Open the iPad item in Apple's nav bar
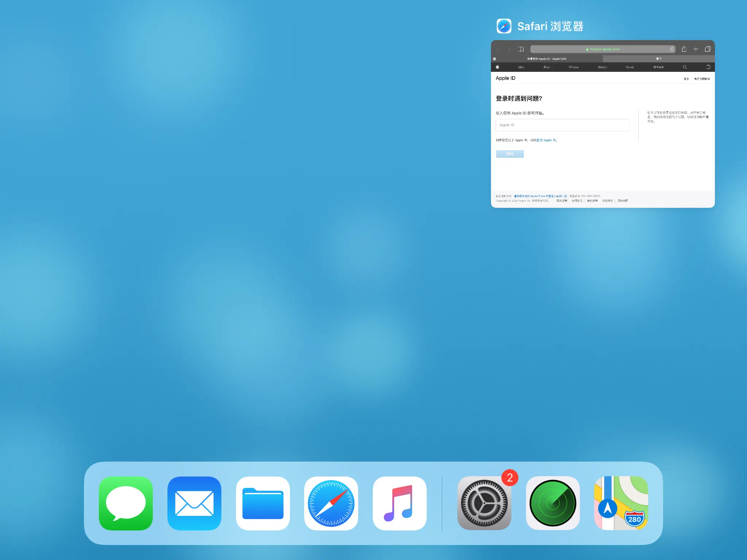The image size is (747, 560). [x=546, y=67]
